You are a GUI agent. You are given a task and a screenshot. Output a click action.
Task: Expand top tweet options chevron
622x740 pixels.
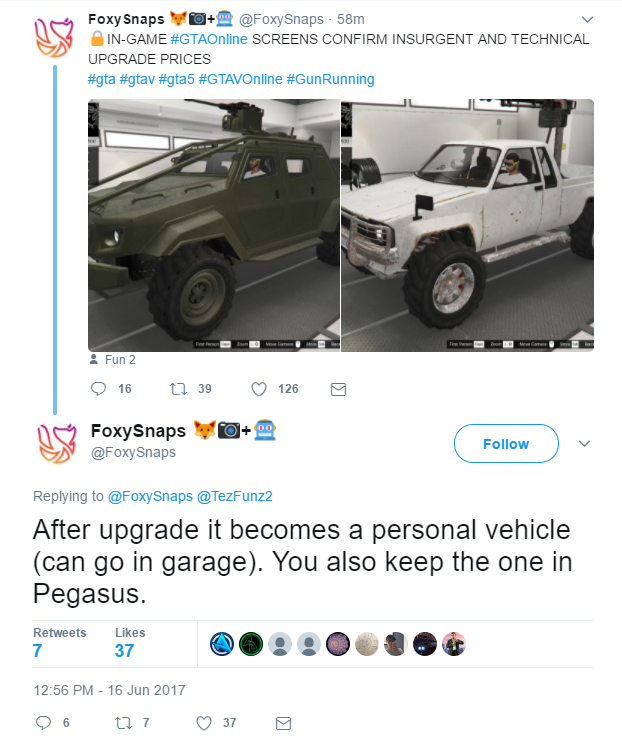click(x=587, y=19)
